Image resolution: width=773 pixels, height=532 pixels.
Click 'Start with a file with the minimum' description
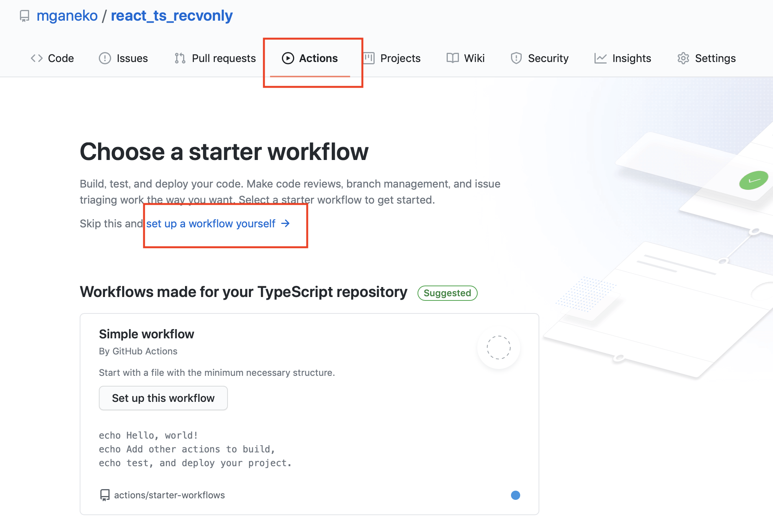pyautogui.click(x=217, y=373)
